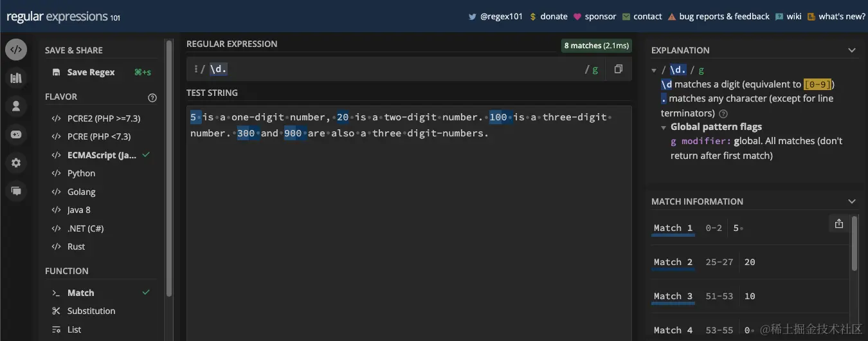Click the match information scrollbar
The image size is (868, 341).
[854, 244]
